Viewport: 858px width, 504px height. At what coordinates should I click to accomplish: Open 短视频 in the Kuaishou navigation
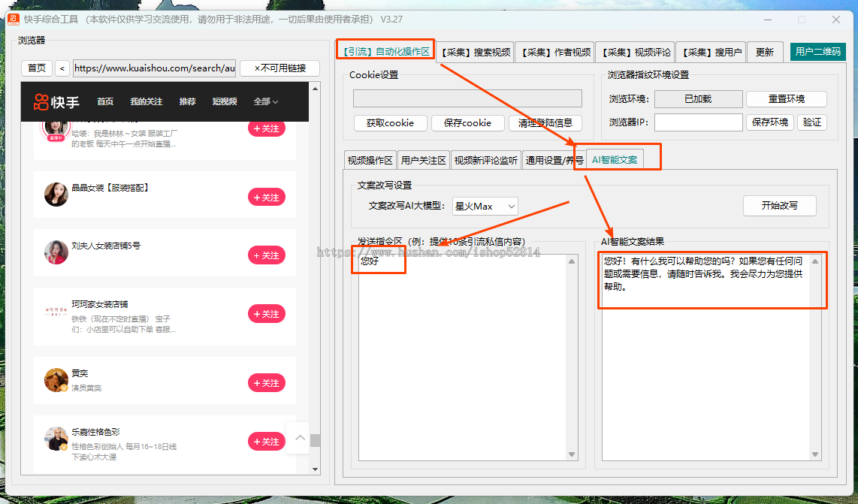[x=225, y=102]
